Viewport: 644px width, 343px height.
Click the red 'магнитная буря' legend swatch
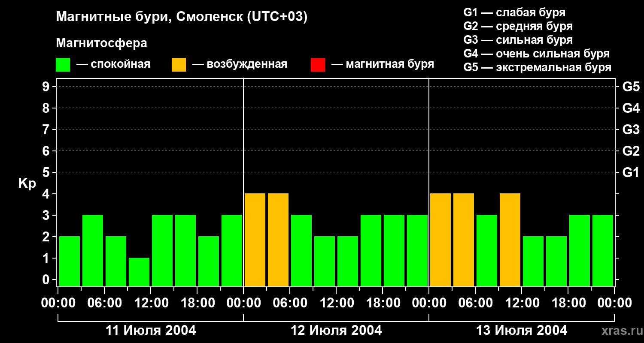318,65
